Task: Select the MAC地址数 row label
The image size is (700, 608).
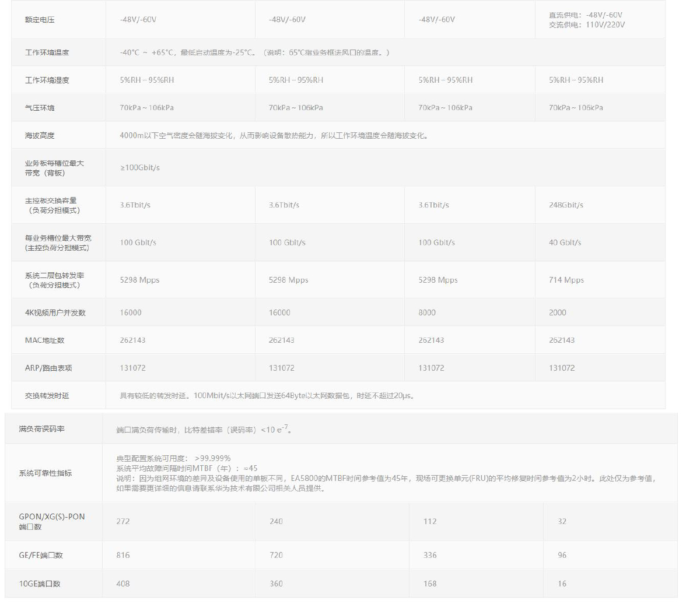Action: coord(44,340)
